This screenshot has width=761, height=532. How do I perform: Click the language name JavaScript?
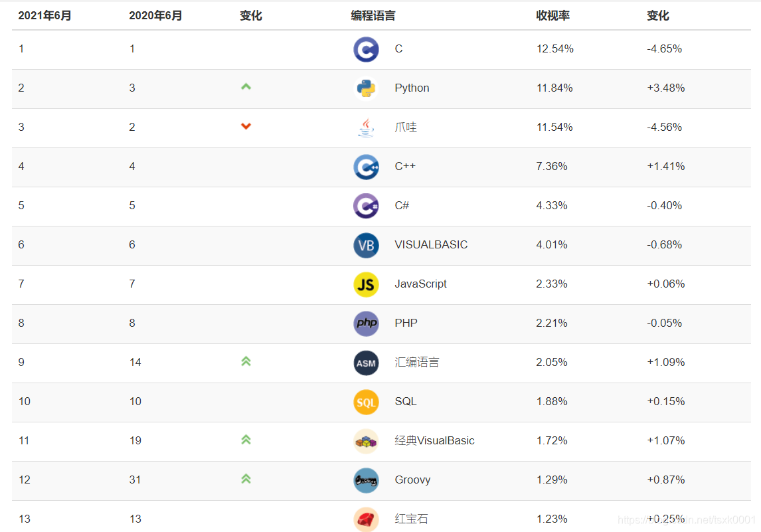(421, 284)
